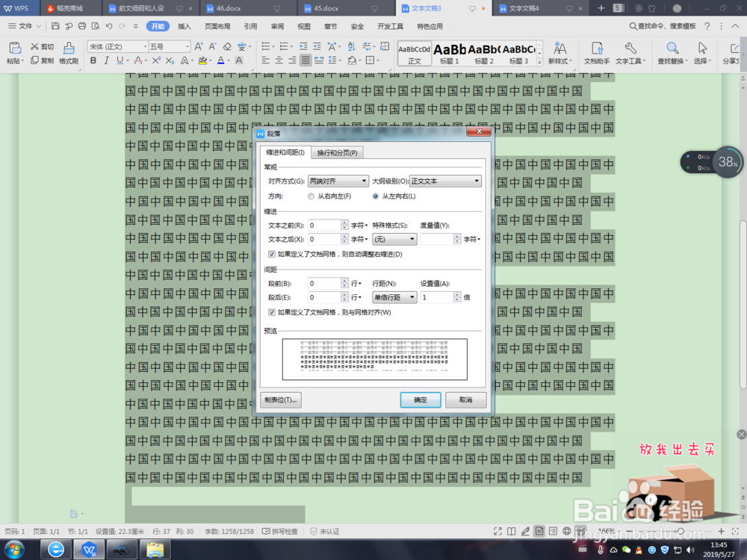The height and width of the screenshot is (560, 747).
Task: Apply superscript X² formatting
Action: tap(156, 60)
